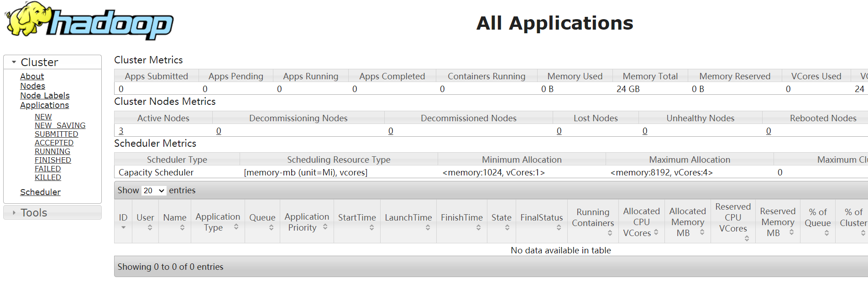868x283 pixels.
Task: Open the About link
Action: (x=32, y=76)
